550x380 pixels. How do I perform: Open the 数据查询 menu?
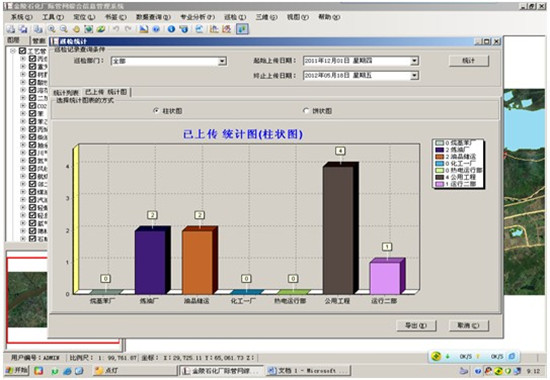[x=153, y=17]
